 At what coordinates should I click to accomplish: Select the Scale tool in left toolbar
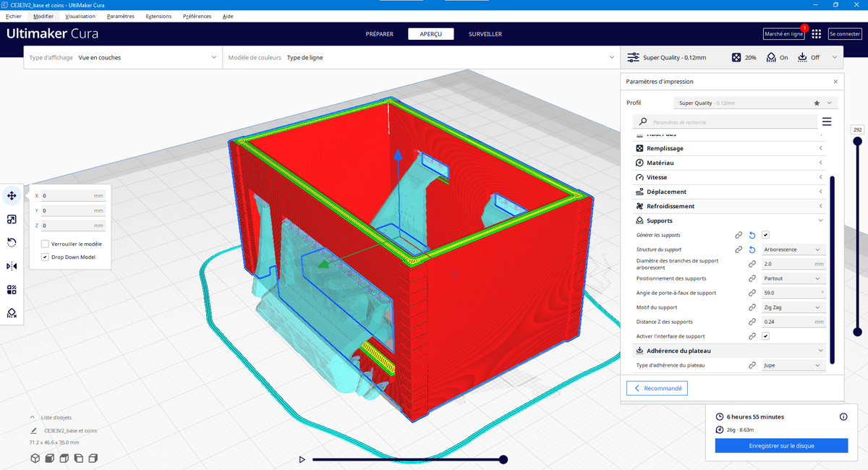point(12,219)
